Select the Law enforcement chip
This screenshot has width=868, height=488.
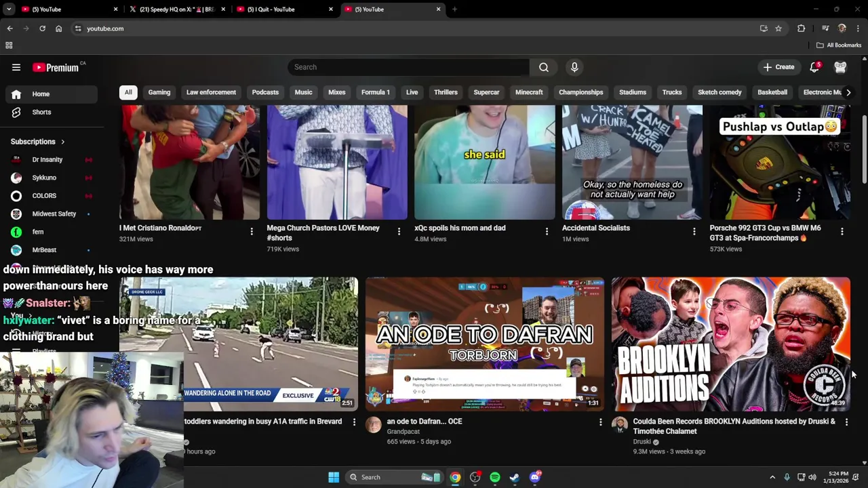[211, 92]
